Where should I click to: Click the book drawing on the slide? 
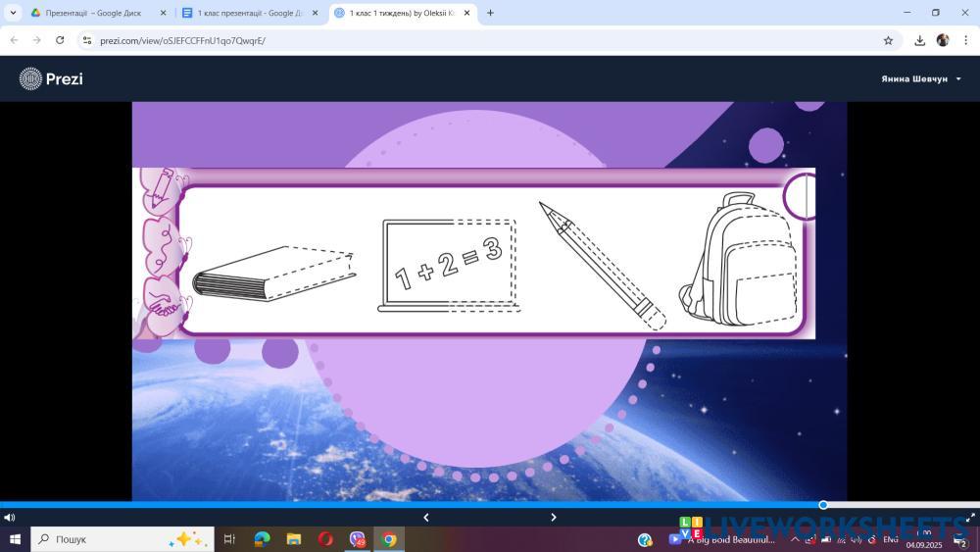[272, 274]
